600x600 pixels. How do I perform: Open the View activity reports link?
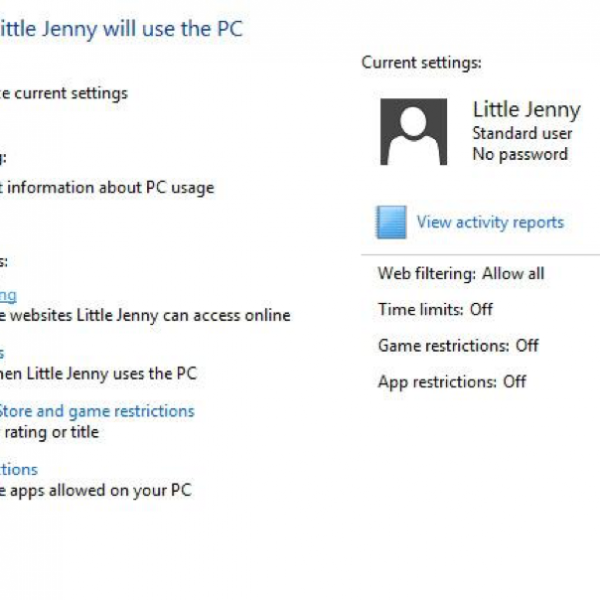click(490, 222)
